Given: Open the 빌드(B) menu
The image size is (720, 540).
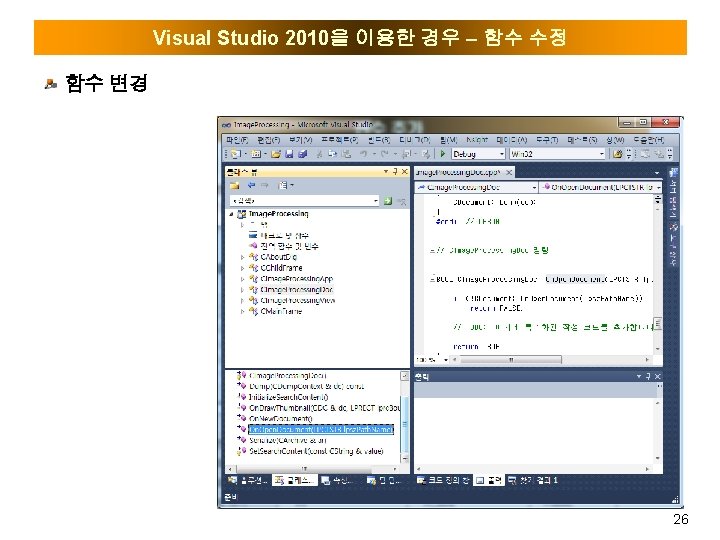Looking at the screenshot, I should 379,140.
